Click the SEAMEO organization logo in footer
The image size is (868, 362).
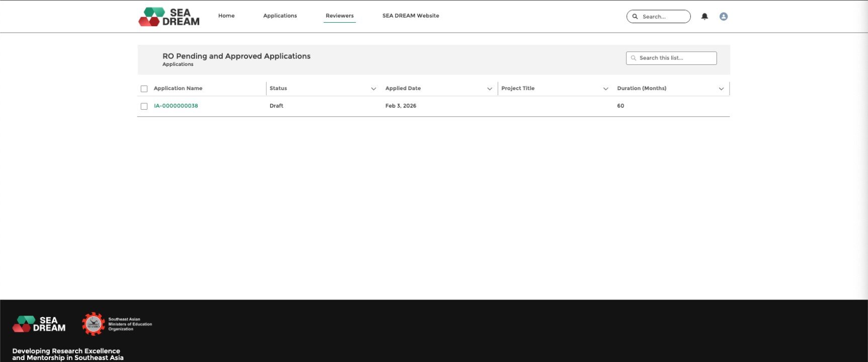94,324
